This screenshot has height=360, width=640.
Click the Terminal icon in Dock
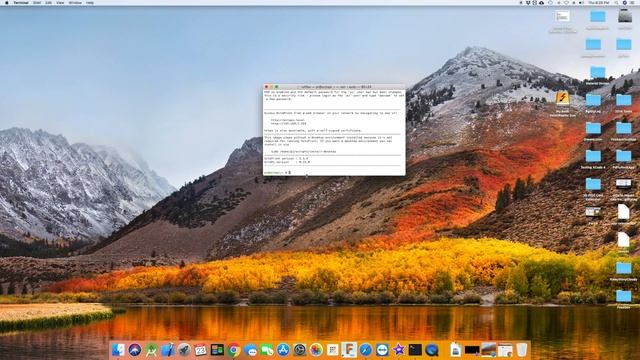pyautogui.click(x=415, y=350)
